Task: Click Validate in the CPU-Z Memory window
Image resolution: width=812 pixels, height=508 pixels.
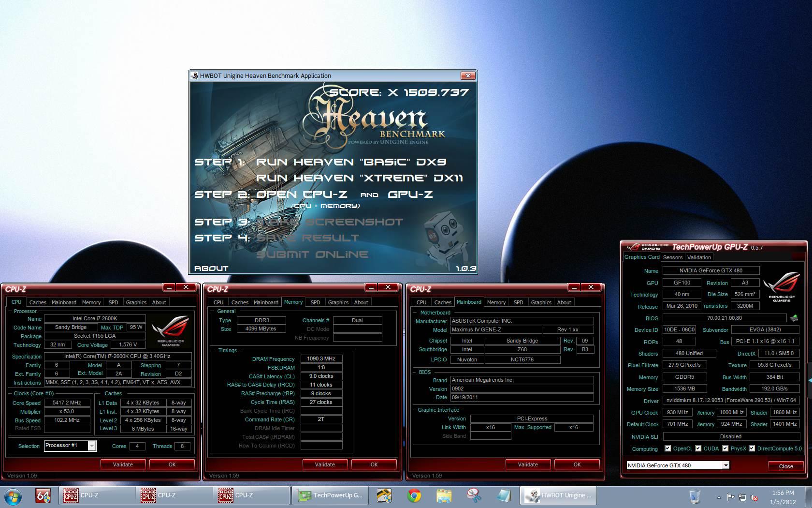Action: pyautogui.click(x=325, y=464)
